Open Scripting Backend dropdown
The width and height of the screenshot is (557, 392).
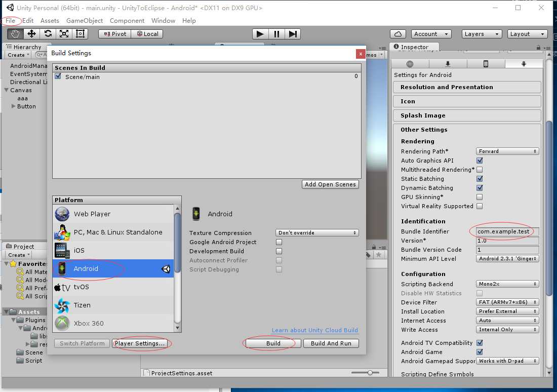click(507, 284)
